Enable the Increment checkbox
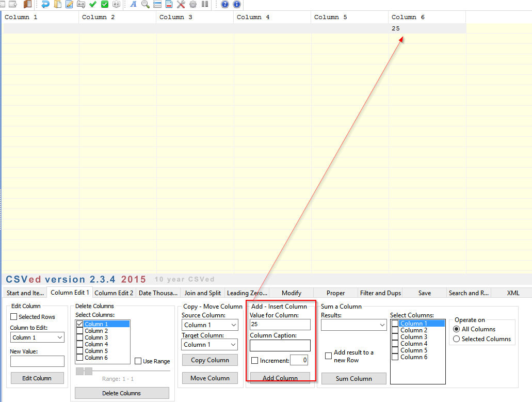The height and width of the screenshot is (402, 532). [254, 360]
